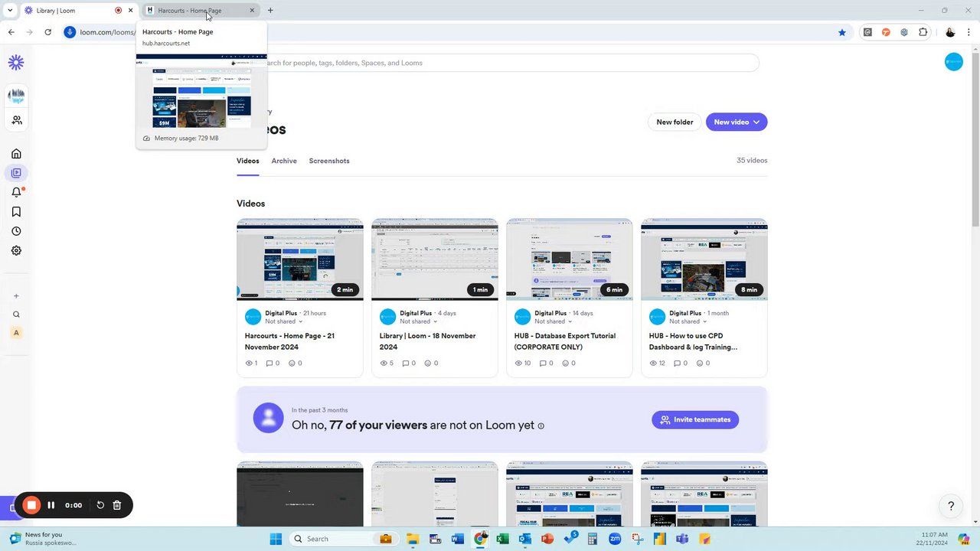
Task: Delete the recording with trash icon
Action: coord(117,505)
